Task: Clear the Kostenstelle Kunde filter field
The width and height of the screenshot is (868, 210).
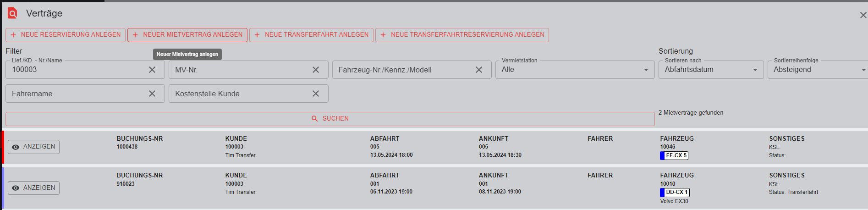Action: [x=316, y=94]
